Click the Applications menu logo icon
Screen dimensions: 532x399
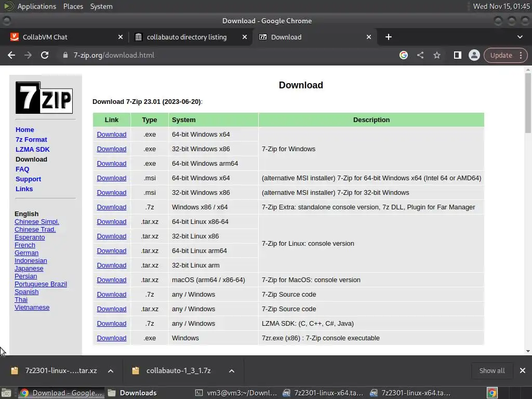click(9, 6)
